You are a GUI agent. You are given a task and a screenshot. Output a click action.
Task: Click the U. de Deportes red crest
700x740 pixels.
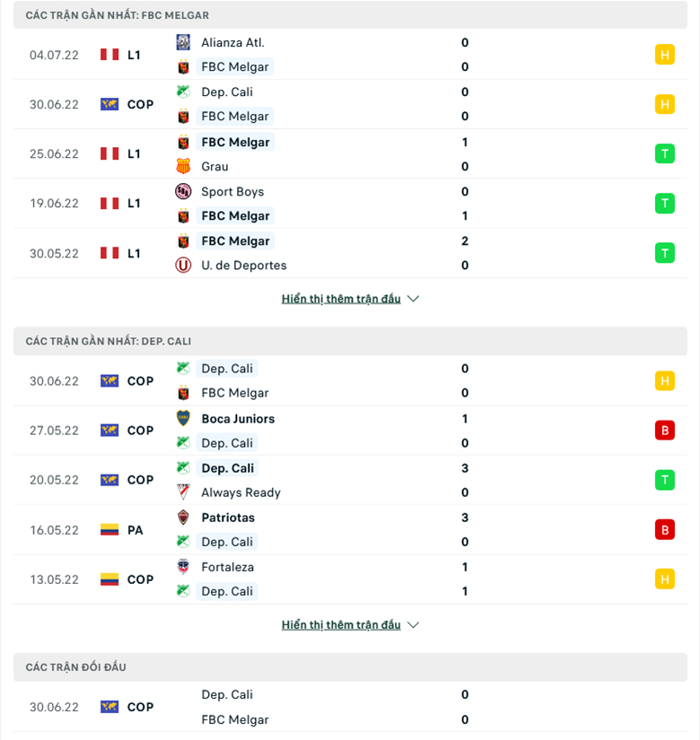183,266
